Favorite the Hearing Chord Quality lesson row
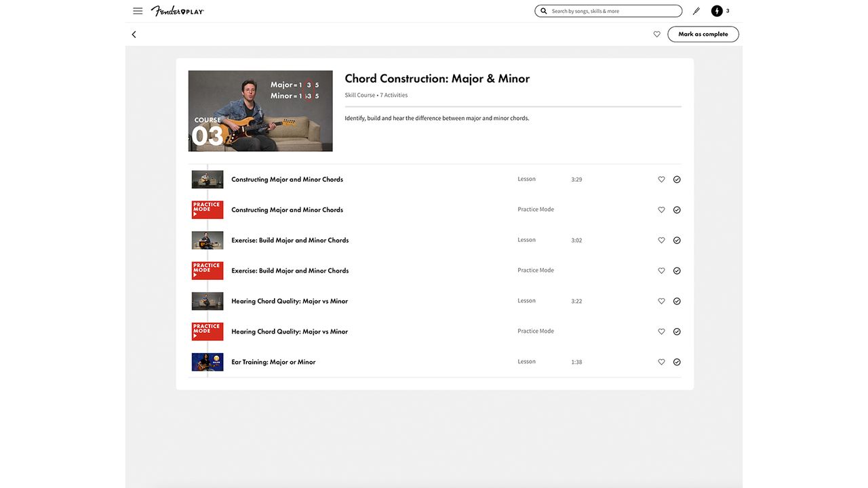This screenshot has height=488, width=868. click(x=661, y=301)
